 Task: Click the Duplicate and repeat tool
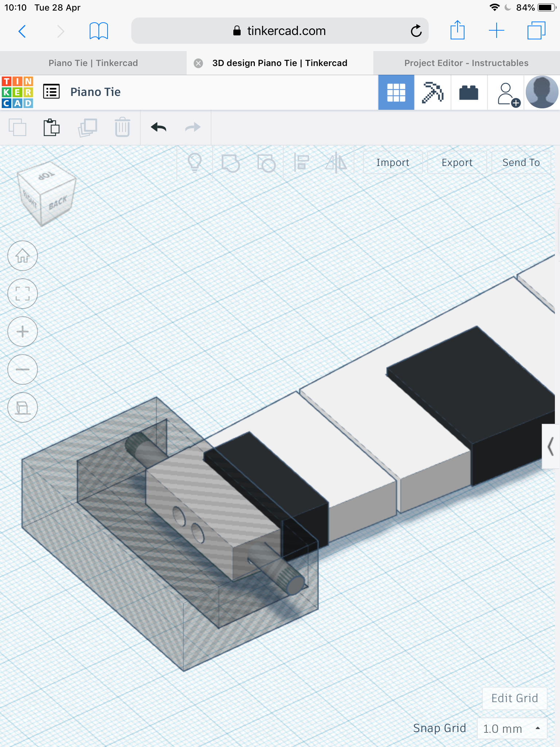pos(87,127)
